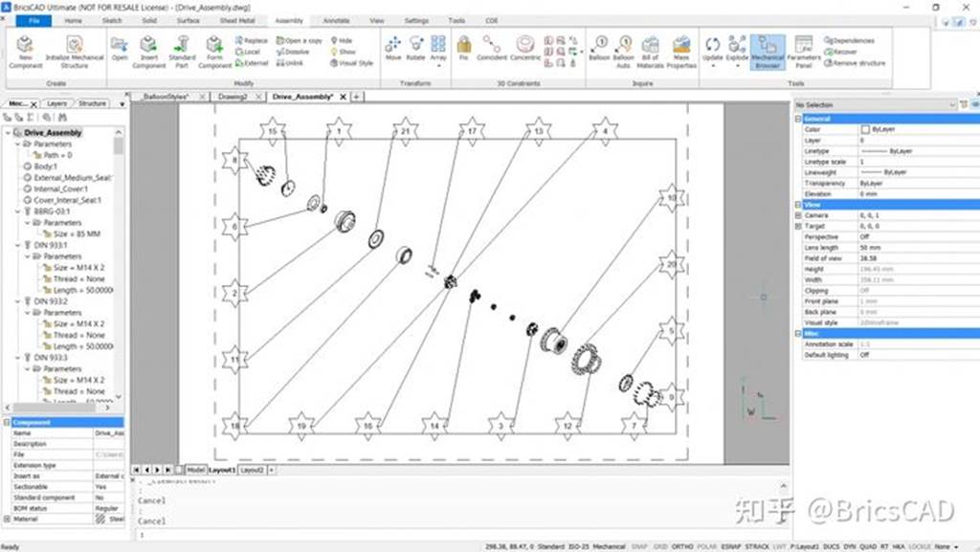980x552 pixels.
Task: Expand the Camera property row
Action: coord(798,215)
